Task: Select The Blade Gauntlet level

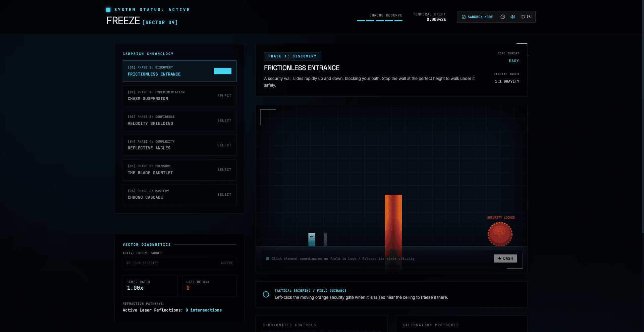Action: pyautogui.click(x=179, y=170)
